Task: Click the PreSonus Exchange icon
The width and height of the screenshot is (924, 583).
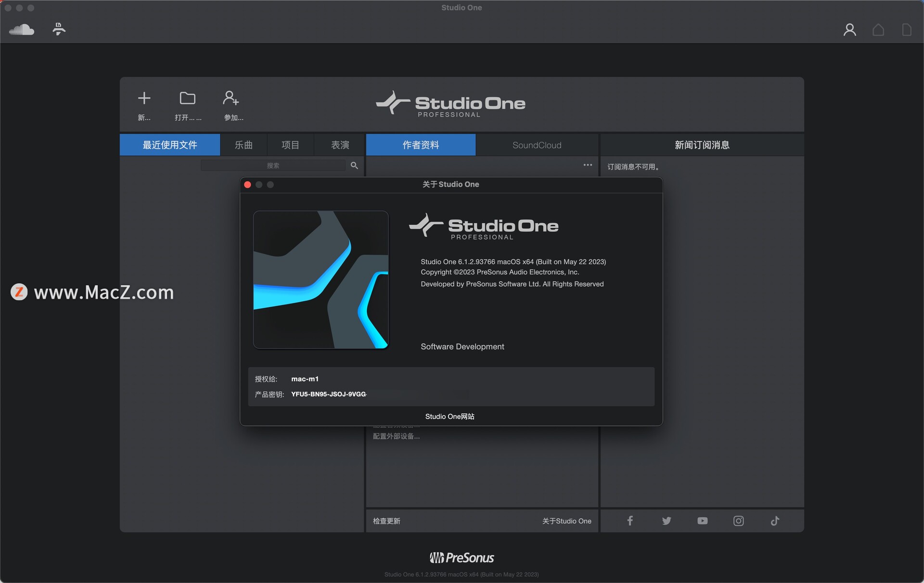Action: coord(59,29)
